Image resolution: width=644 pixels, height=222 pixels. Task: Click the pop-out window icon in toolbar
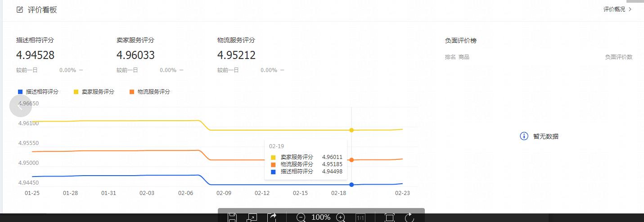tap(252, 217)
